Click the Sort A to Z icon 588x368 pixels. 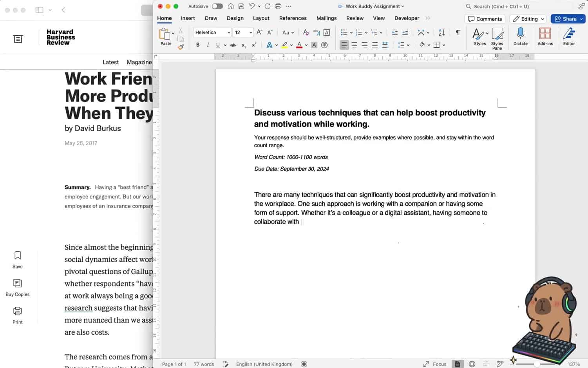(x=441, y=32)
